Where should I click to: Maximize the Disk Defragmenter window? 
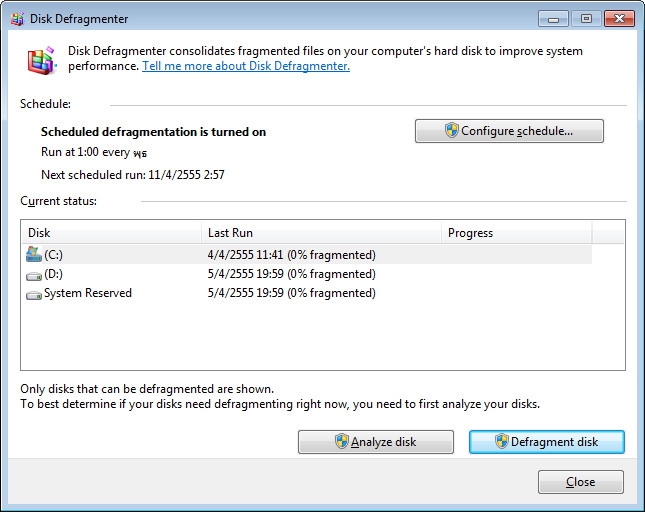pyautogui.click(x=585, y=18)
